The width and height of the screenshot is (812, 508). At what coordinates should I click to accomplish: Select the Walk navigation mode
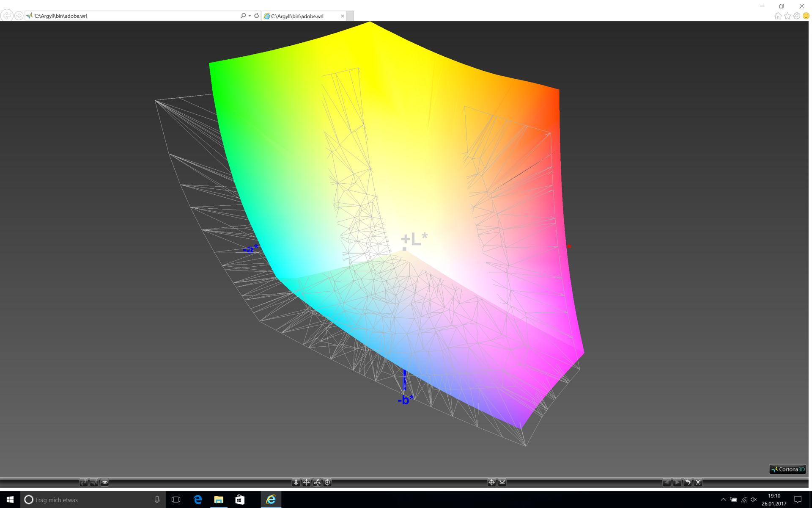coord(84,482)
